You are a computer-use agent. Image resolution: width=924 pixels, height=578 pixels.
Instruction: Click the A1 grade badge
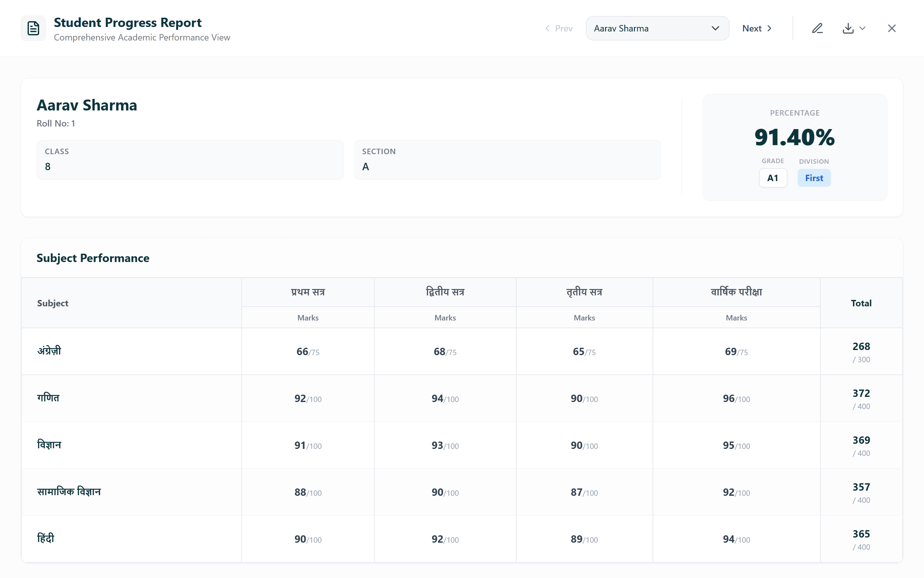point(773,178)
